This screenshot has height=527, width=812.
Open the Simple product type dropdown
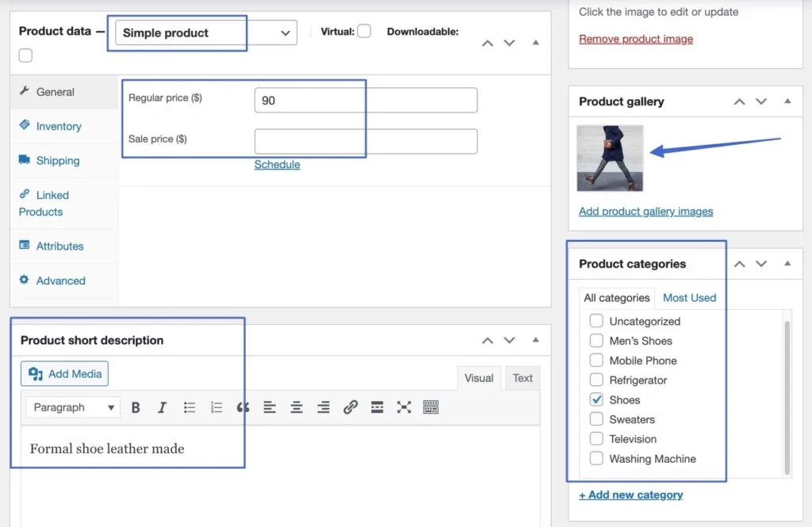point(206,32)
